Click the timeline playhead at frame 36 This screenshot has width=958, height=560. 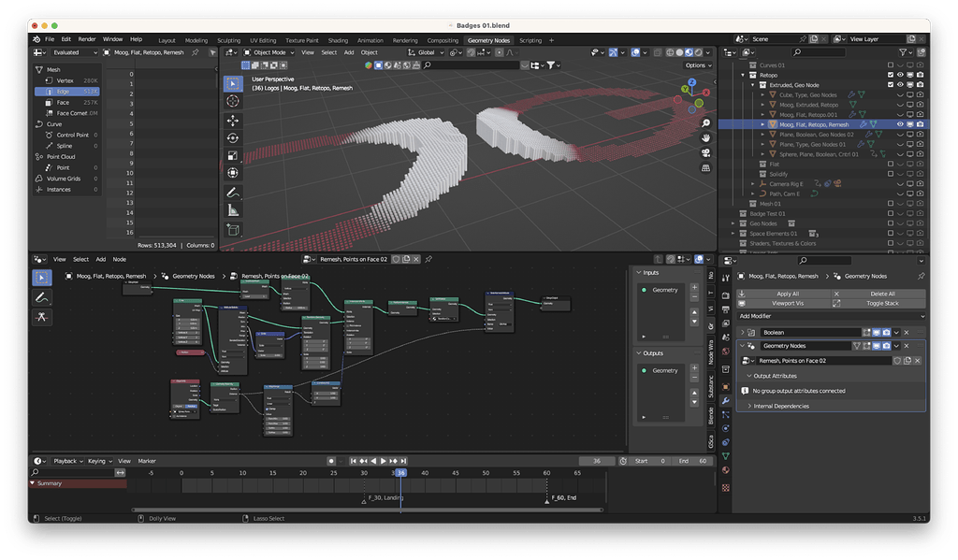pos(400,473)
